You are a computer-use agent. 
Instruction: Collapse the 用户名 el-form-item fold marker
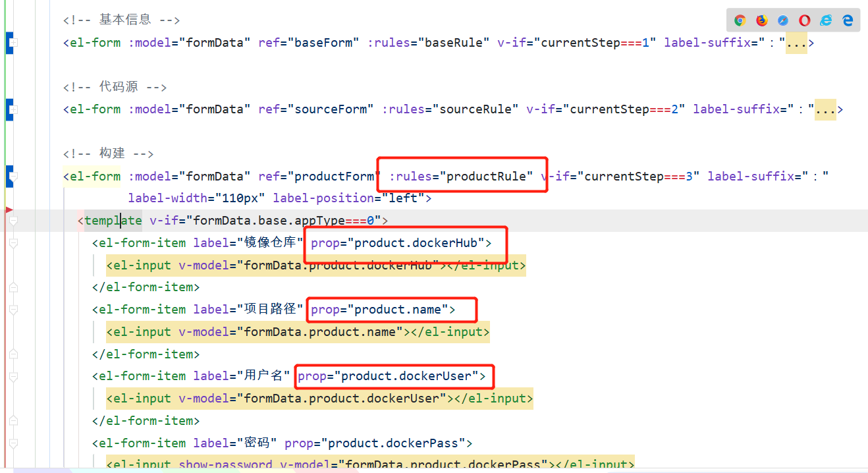click(13, 376)
